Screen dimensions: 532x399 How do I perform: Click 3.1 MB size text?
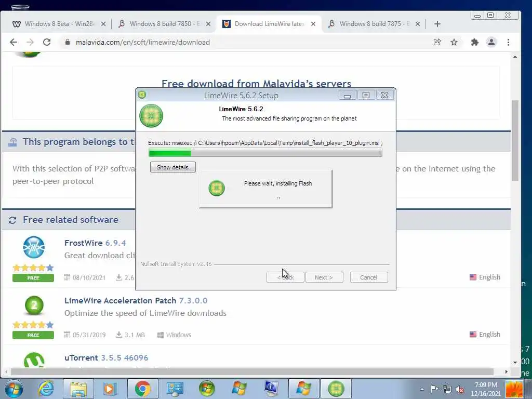[x=135, y=335]
